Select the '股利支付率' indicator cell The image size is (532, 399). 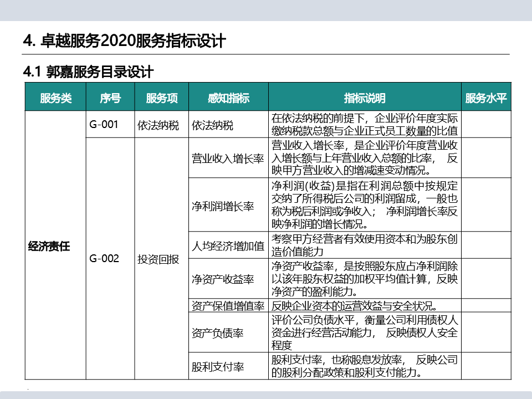pyautogui.click(x=228, y=366)
